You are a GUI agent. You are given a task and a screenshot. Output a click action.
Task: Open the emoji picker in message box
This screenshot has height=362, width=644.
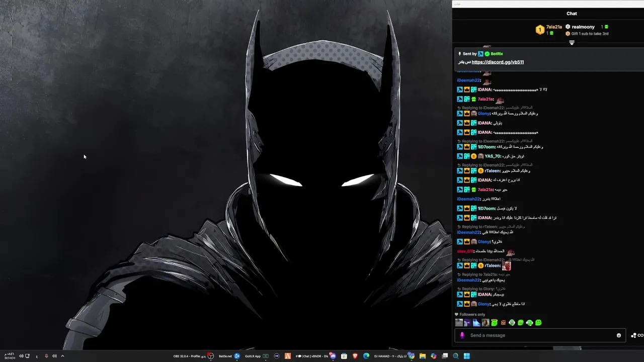tap(619, 335)
